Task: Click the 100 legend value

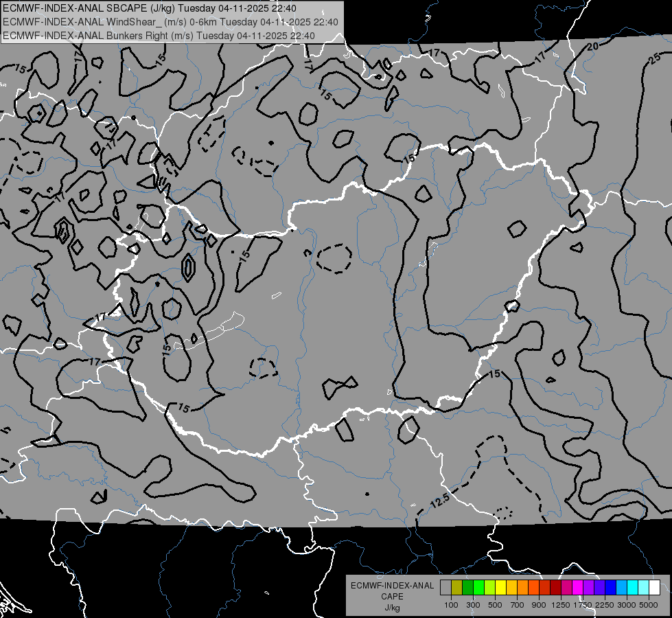Action: pos(451,605)
